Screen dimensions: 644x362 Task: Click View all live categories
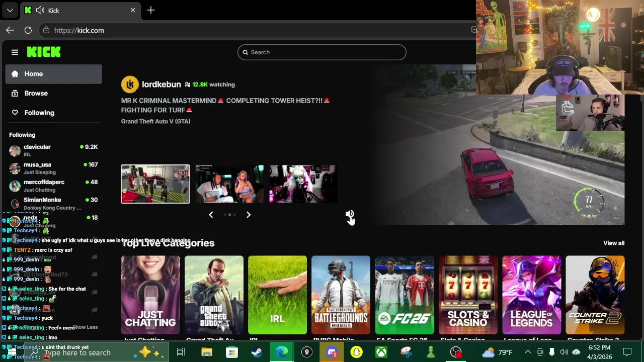(x=614, y=243)
